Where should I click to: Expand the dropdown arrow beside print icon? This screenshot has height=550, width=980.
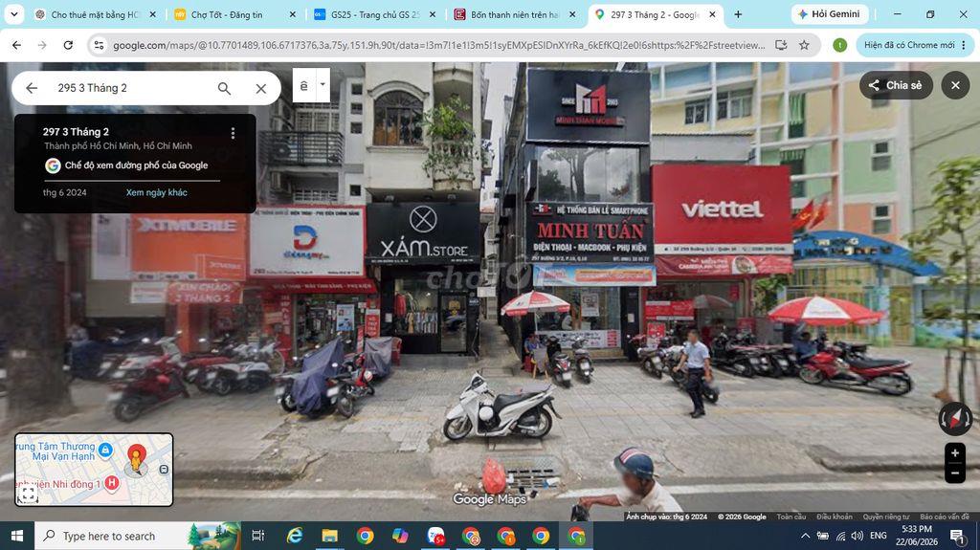pyautogui.click(x=323, y=85)
